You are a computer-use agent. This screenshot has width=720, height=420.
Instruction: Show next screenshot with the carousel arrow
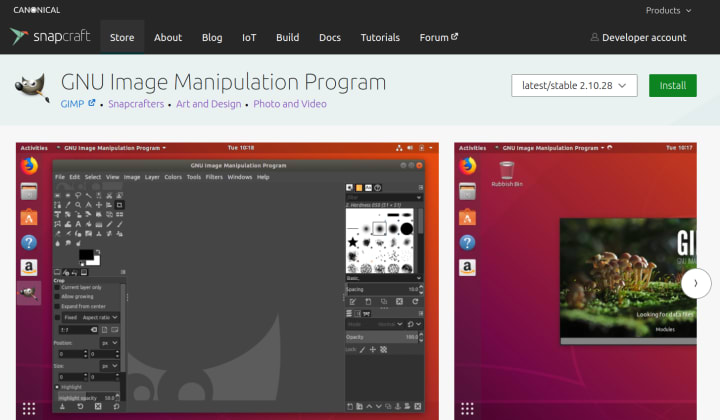pyautogui.click(x=696, y=284)
